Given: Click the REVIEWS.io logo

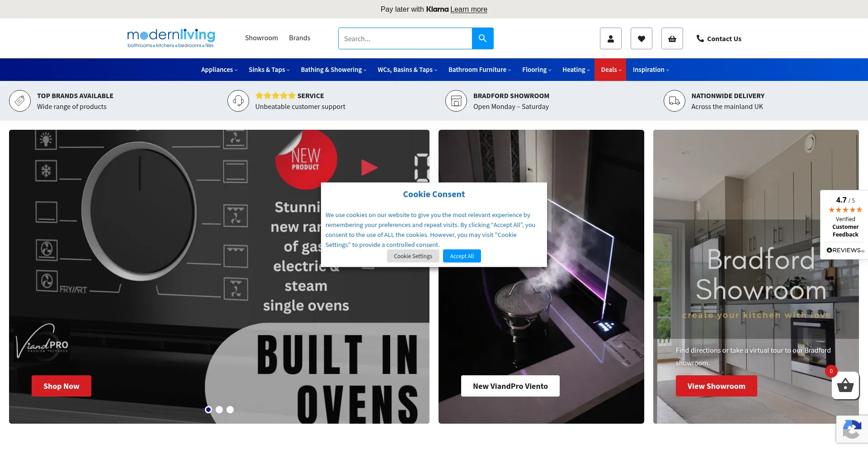Looking at the screenshot, I should (845, 250).
